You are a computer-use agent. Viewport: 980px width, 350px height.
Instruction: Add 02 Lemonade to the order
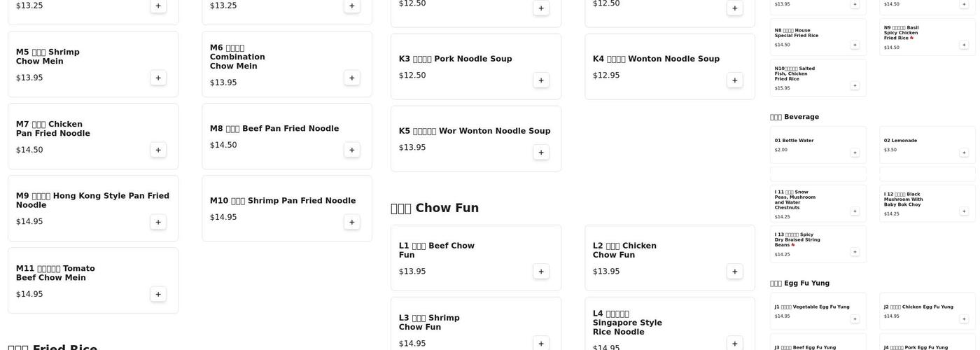964,153
